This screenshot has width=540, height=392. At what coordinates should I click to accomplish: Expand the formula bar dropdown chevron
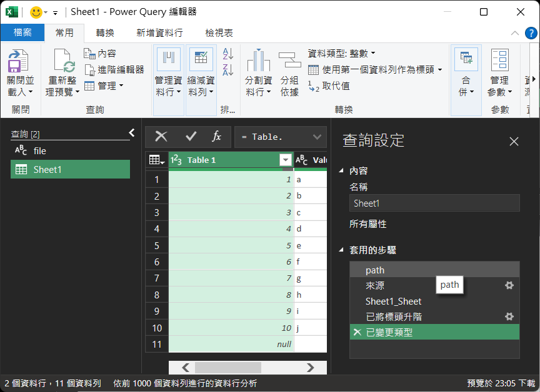click(317, 137)
